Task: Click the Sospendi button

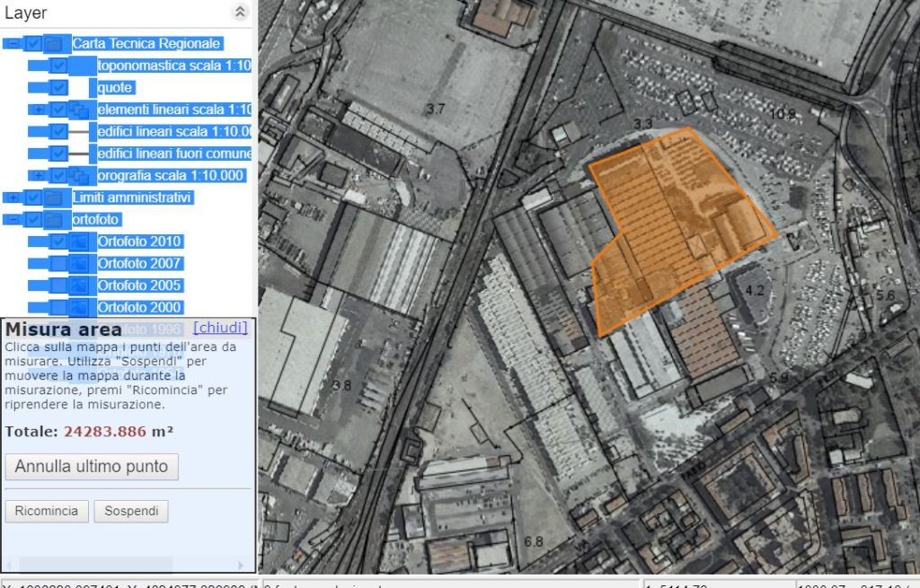Action: pos(131,512)
